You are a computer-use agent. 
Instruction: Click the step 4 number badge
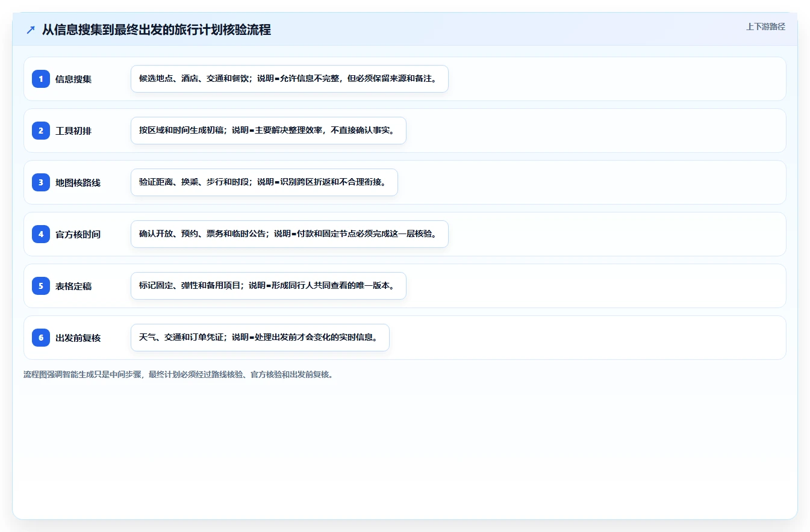tap(41, 234)
